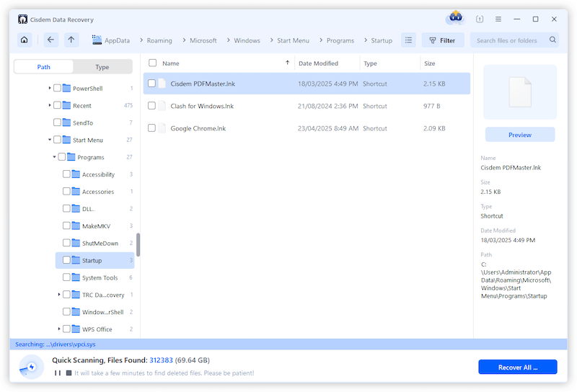Click the AppData drive icon in breadcrumb
Screen dimensions: 577x392
pos(97,40)
